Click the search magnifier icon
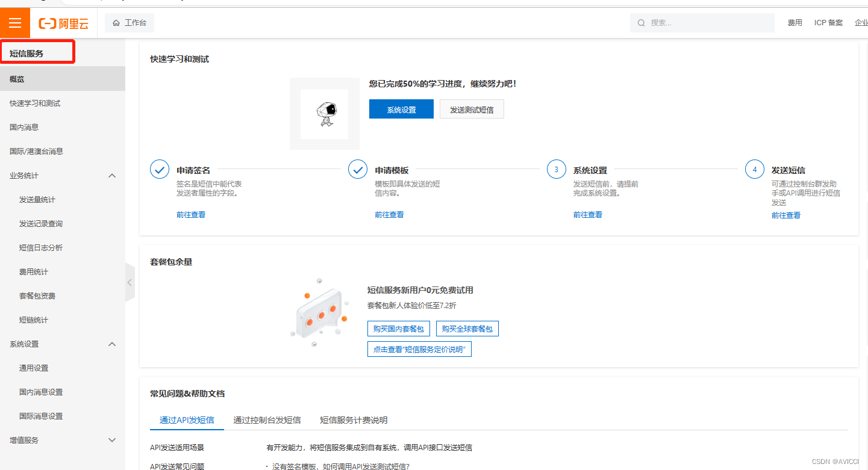This screenshot has width=868, height=470. (x=642, y=23)
